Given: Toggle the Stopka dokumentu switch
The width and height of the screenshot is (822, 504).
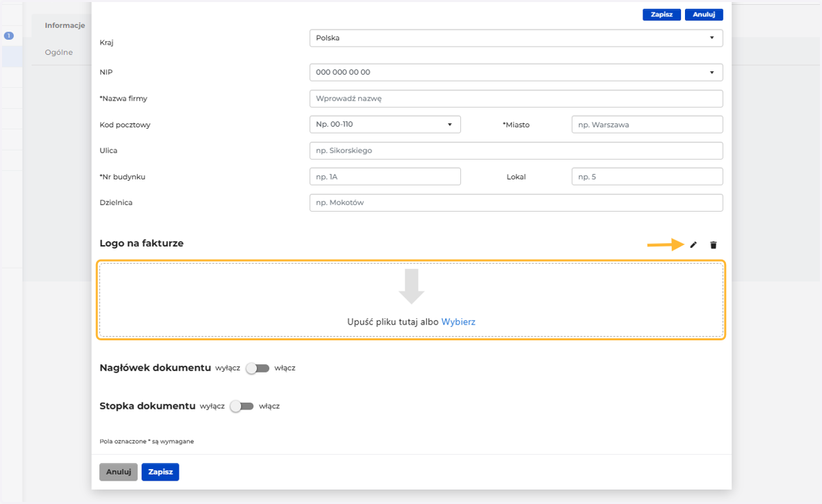Looking at the screenshot, I should coord(242,406).
